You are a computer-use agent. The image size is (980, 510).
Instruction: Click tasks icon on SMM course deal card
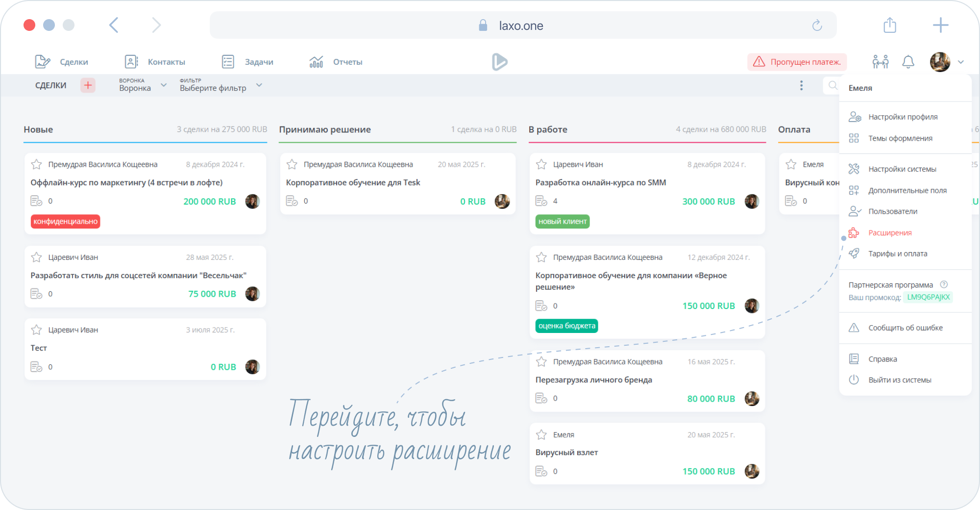(541, 201)
